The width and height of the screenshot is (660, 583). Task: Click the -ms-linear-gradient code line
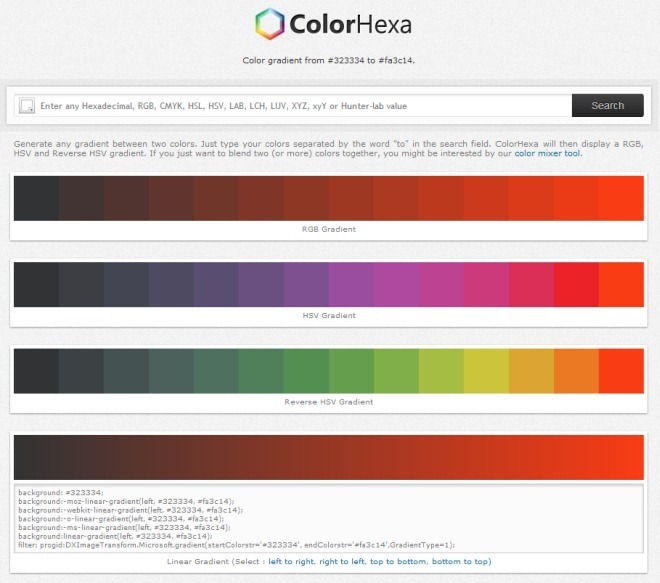(x=124, y=527)
